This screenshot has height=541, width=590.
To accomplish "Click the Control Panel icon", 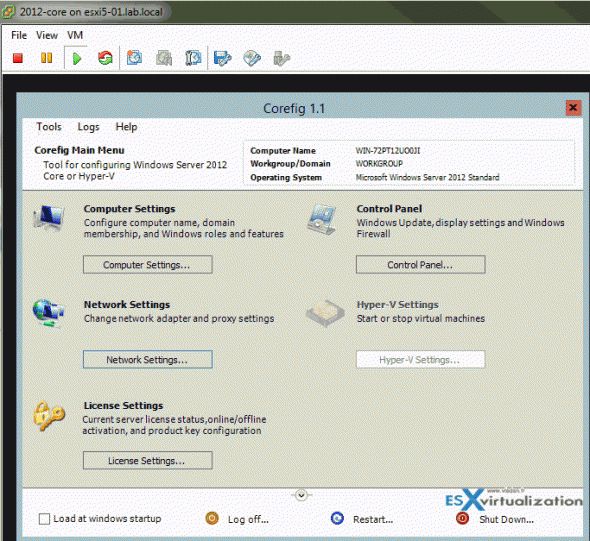I will (x=322, y=219).
